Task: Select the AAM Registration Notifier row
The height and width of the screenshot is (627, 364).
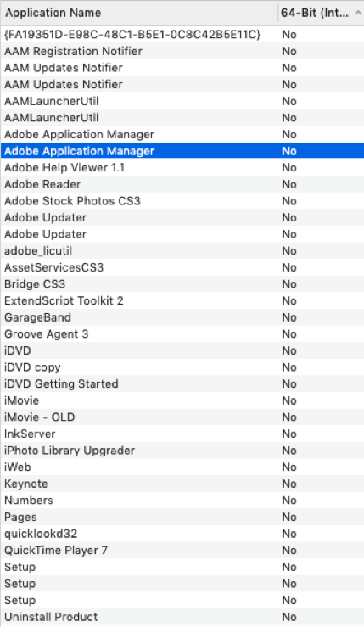Action: coord(182,51)
